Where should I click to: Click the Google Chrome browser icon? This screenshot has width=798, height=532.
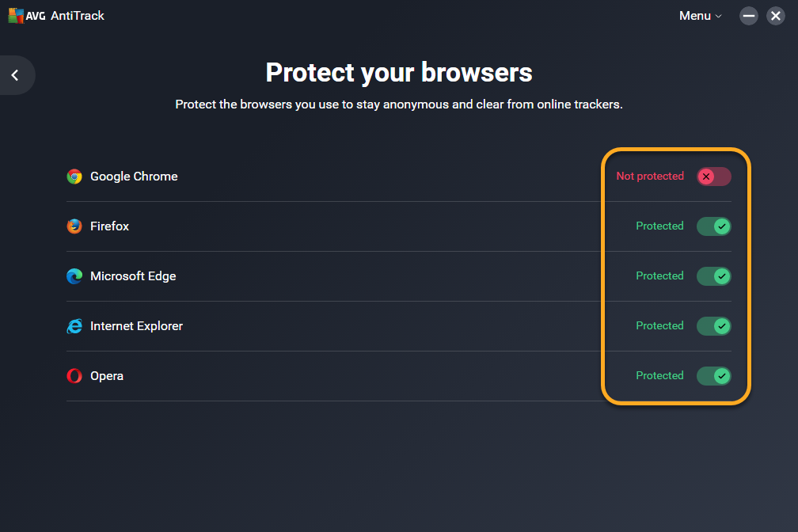coord(74,177)
